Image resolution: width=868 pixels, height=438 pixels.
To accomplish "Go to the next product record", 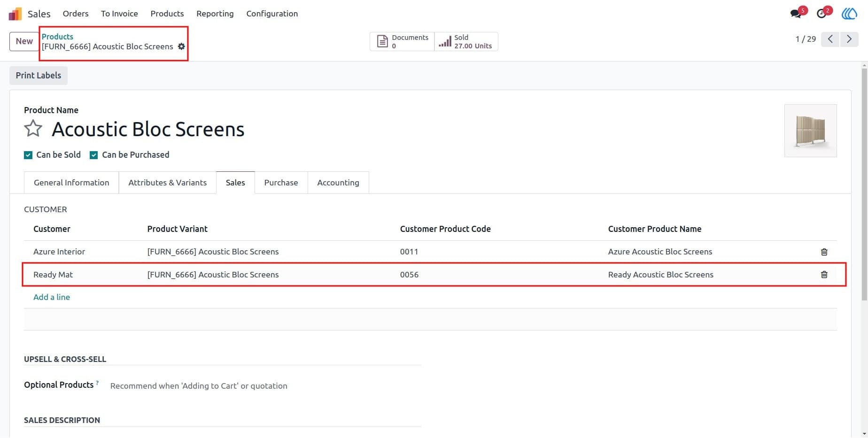I will [849, 39].
